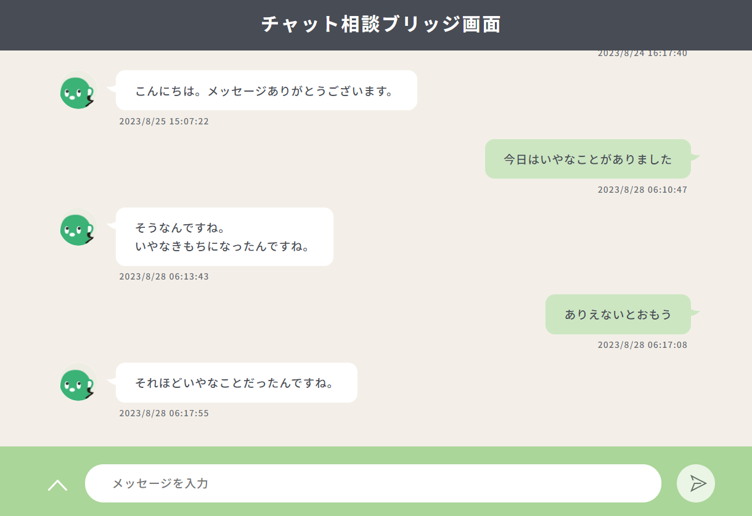Select the こんにちは。メッセージありがとうございます。 bubble
Screen dimensions: 752x516
pyautogui.click(x=265, y=91)
